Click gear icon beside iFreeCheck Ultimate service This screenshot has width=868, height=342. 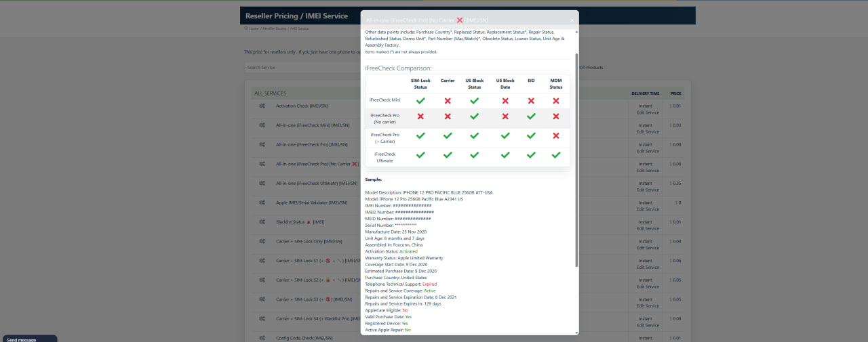click(261, 183)
